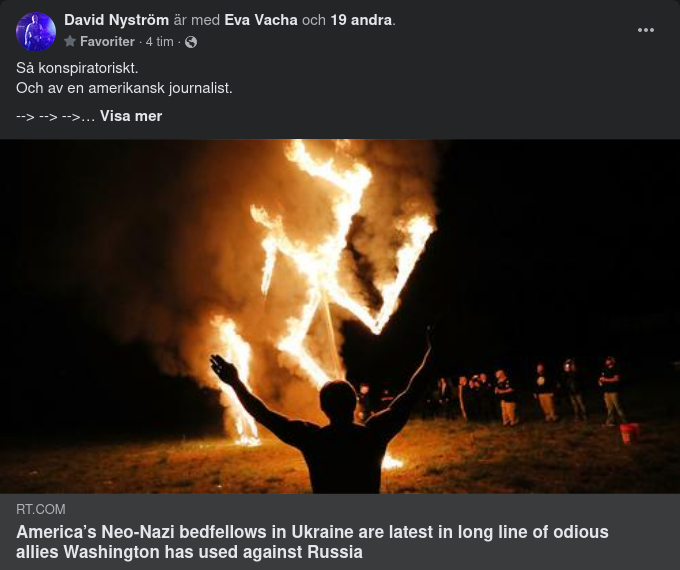Open David Nyström's profile picture

[36, 32]
